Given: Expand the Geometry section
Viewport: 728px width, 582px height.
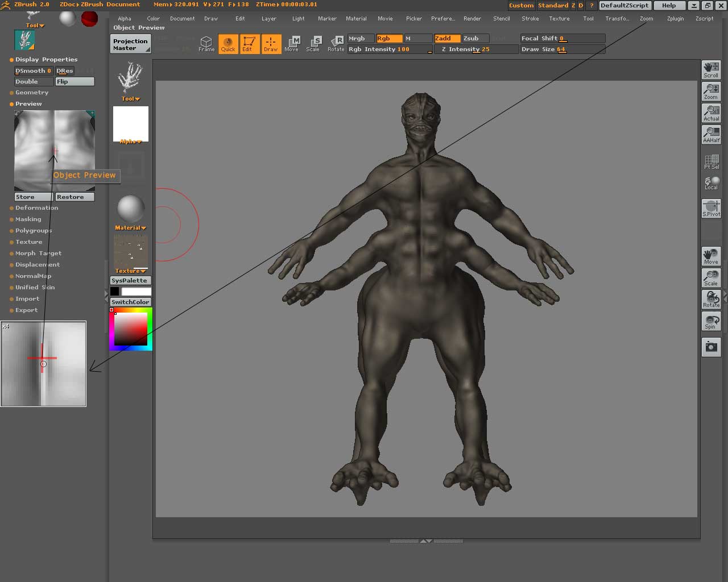Looking at the screenshot, I should click(x=32, y=93).
